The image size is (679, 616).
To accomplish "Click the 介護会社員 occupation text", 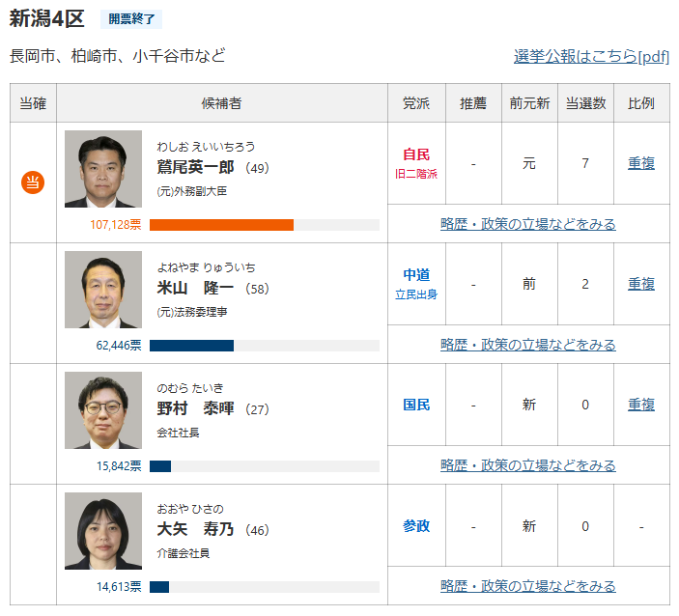I will point(184,553).
